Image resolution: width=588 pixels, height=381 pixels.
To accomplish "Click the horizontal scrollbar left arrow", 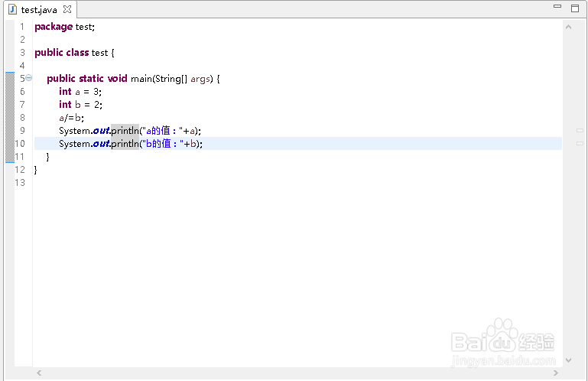I will tap(39, 373).
